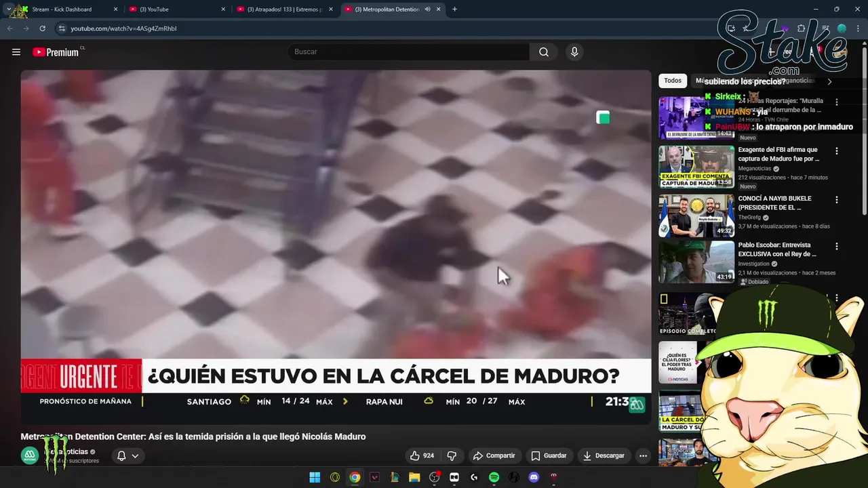
Task: Launch Valorant from the taskbar
Action: [374, 477]
